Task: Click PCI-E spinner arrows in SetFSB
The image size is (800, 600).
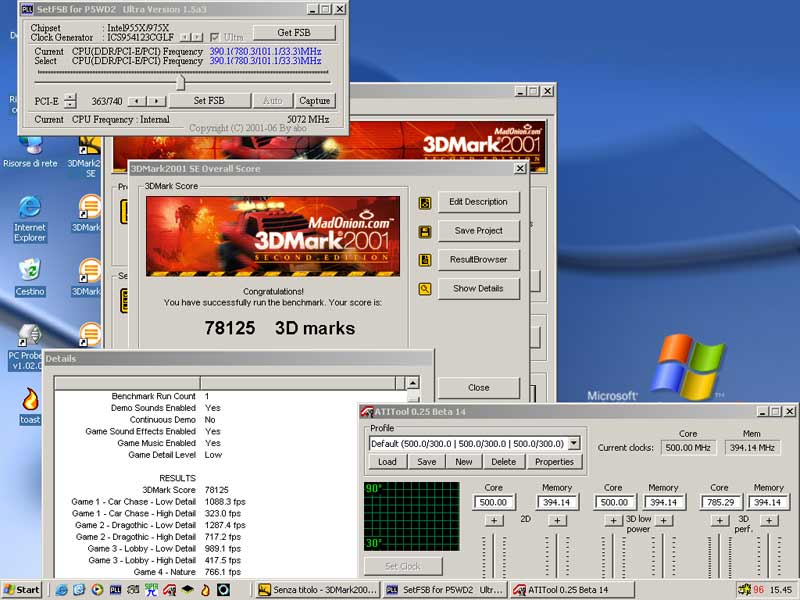Action: point(70,101)
